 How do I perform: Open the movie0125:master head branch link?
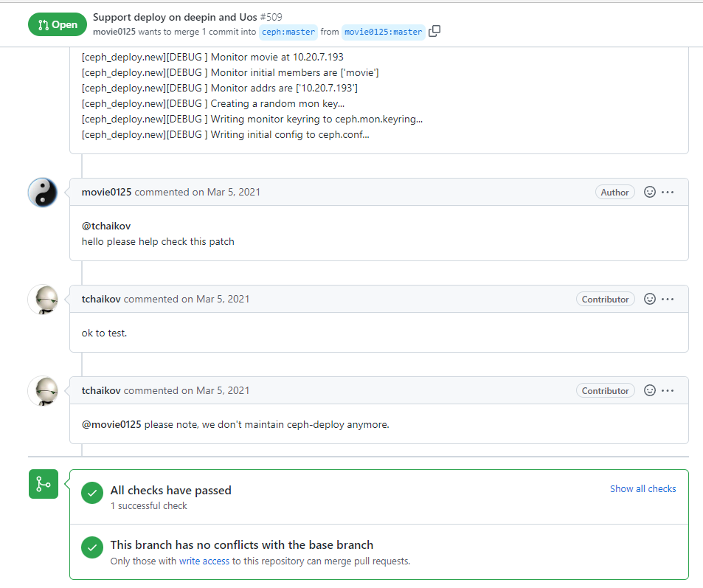[x=383, y=32]
